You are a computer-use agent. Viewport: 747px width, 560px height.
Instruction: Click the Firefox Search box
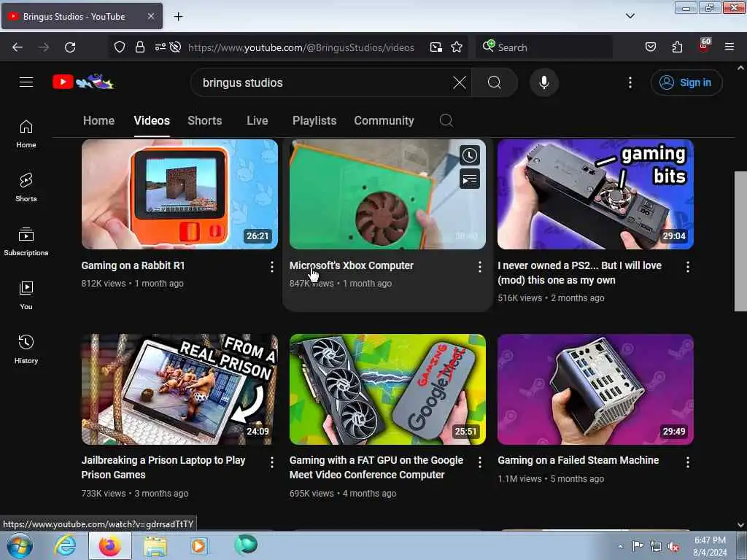[x=544, y=47]
